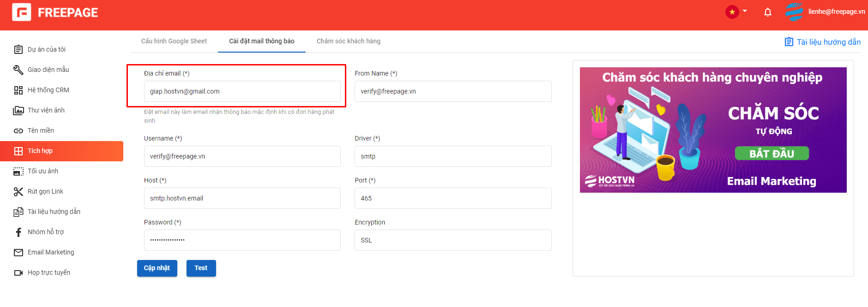Viewport: 868px width, 307px height.
Task: Click the Port input field
Action: [x=453, y=198]
